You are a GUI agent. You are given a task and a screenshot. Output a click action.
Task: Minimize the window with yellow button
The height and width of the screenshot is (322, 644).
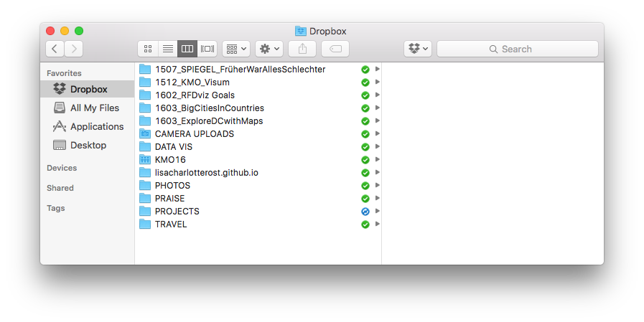point(65,31)
